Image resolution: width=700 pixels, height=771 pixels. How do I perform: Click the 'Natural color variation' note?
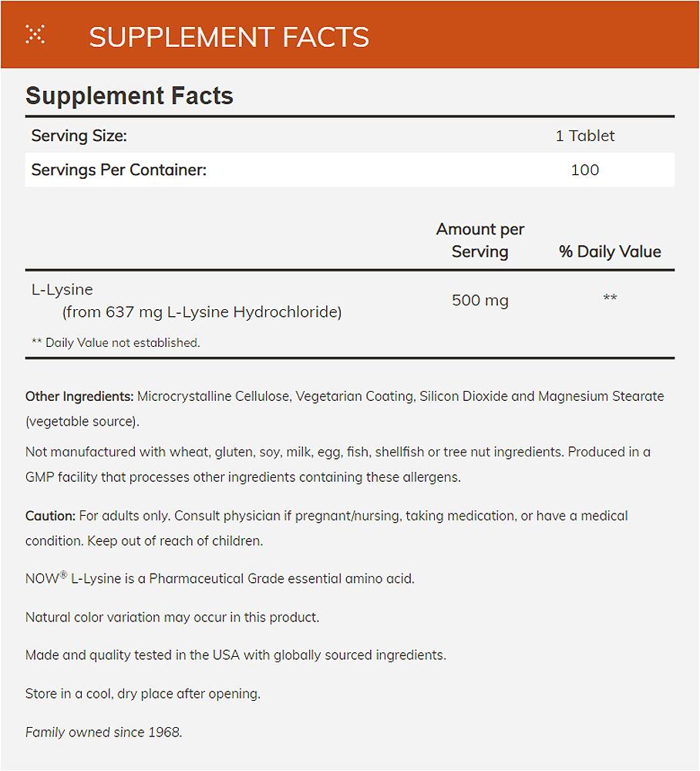click(x=172, y=617)
